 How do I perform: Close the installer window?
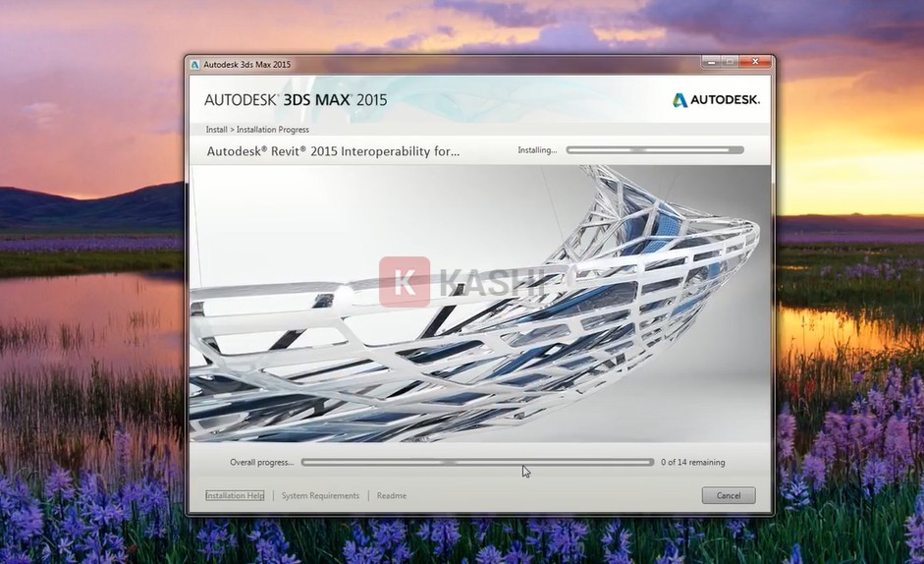tap(755, 61)
